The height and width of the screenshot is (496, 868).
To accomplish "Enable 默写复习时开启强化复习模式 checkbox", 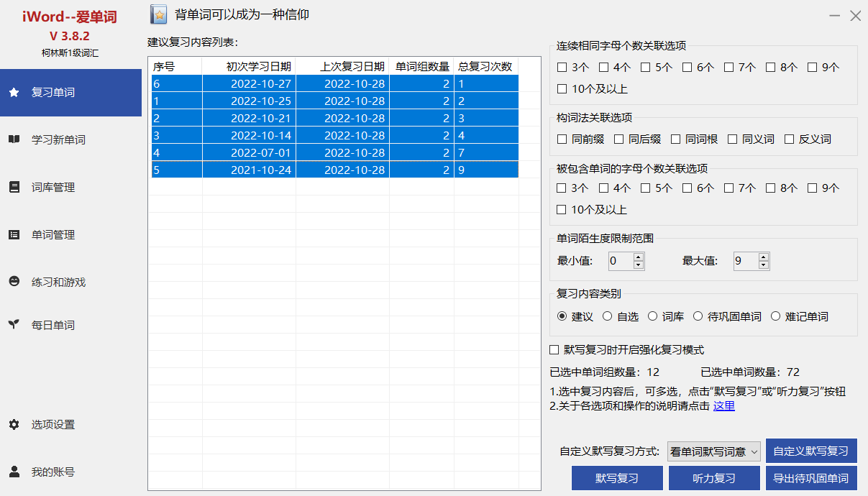I will [554, 350].
